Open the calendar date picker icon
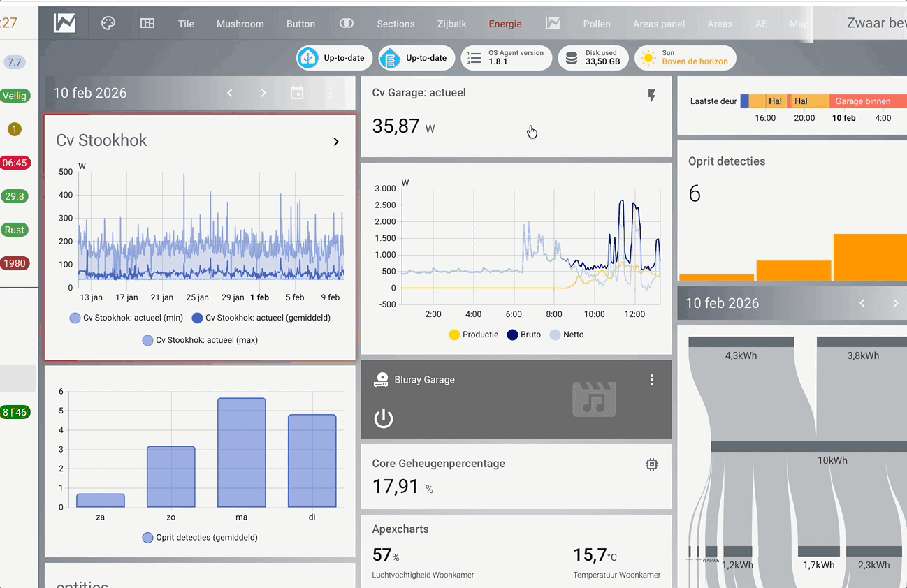 click(x=297, y=93)
